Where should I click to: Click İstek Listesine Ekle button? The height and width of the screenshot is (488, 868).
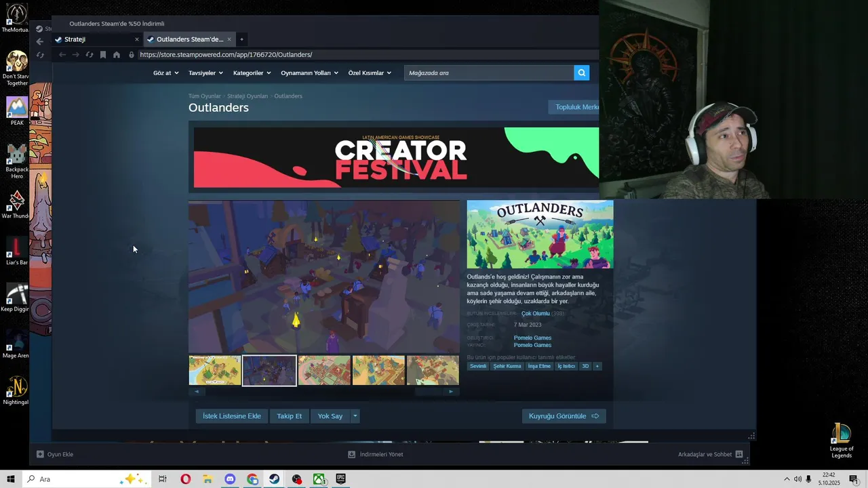(x=232, y=416)
